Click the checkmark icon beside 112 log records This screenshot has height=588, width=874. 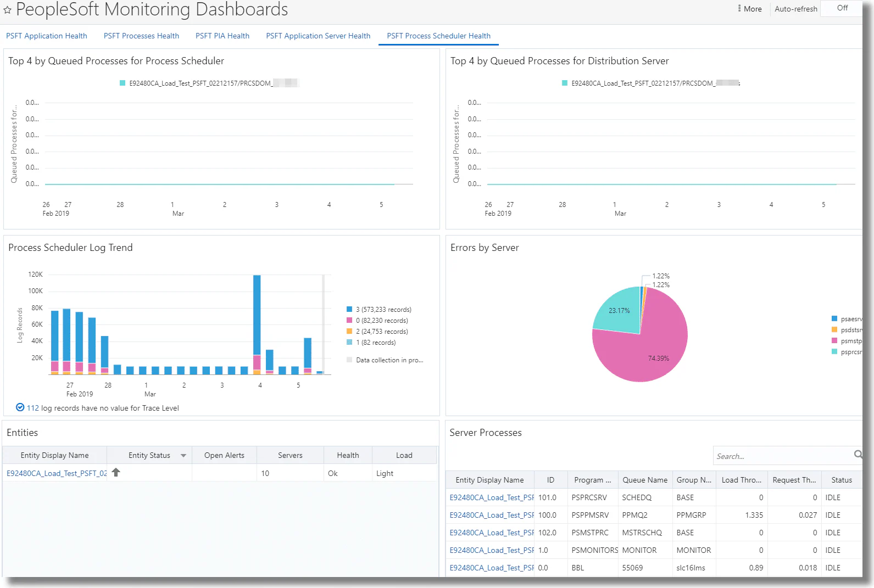tap(20, 407)
